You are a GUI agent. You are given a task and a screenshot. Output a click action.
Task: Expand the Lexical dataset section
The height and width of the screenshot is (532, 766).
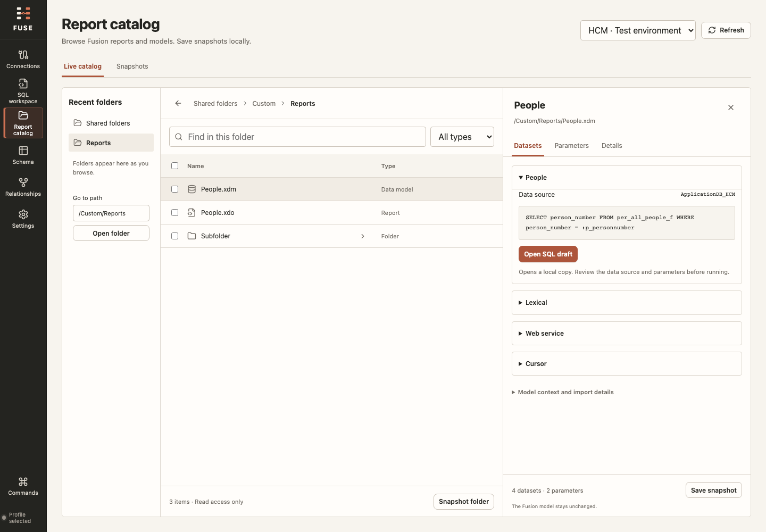627,303
